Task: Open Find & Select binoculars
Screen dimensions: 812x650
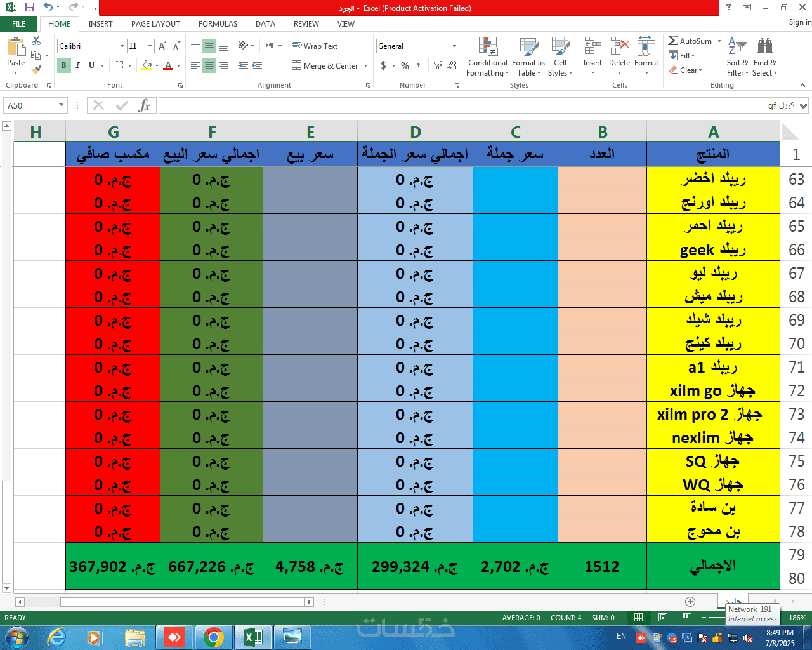Action: [765, 57]
